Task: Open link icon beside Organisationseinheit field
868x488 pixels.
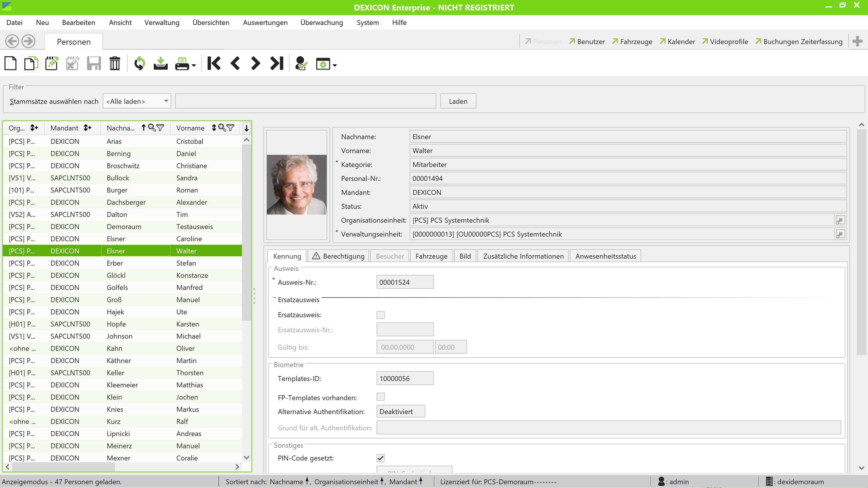Action: click(x=840, y=220)
